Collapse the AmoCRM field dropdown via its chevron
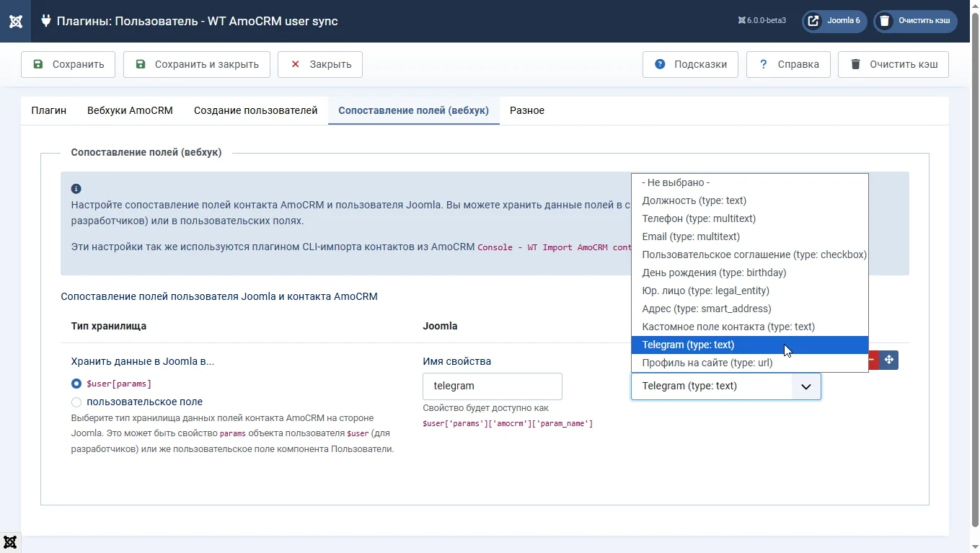Viewport: 980px width, 553px height. tap(805, 386)
